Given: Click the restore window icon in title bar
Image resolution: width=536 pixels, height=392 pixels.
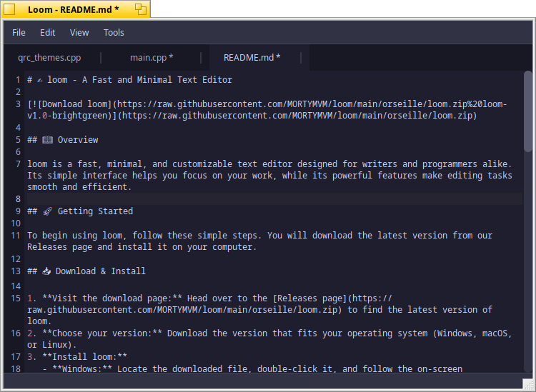Looking at the screenshot, I should pos(141,9).
